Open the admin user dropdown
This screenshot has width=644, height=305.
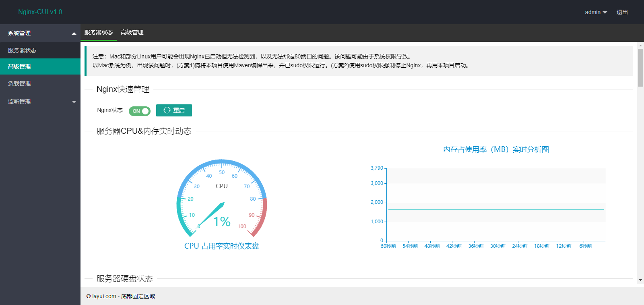596,12
